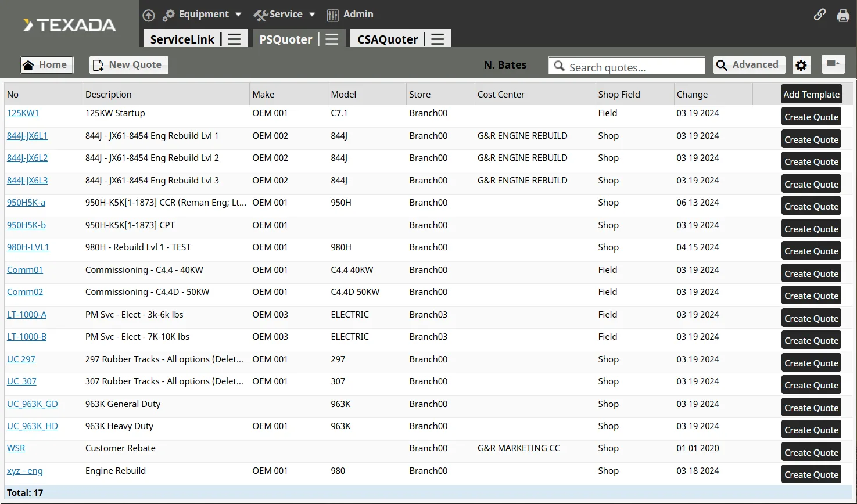Start a New Quote
Viewport: 857px width, 504px height.
pos(129,65)
